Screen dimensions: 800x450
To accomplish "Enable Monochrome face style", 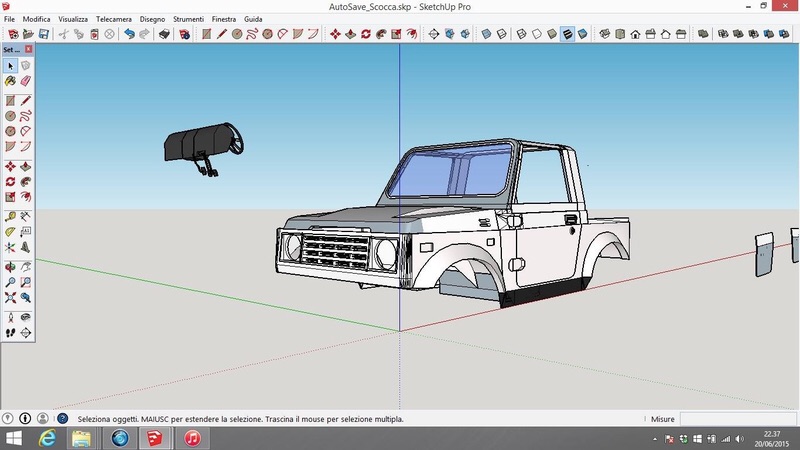I will pos(582,34).
